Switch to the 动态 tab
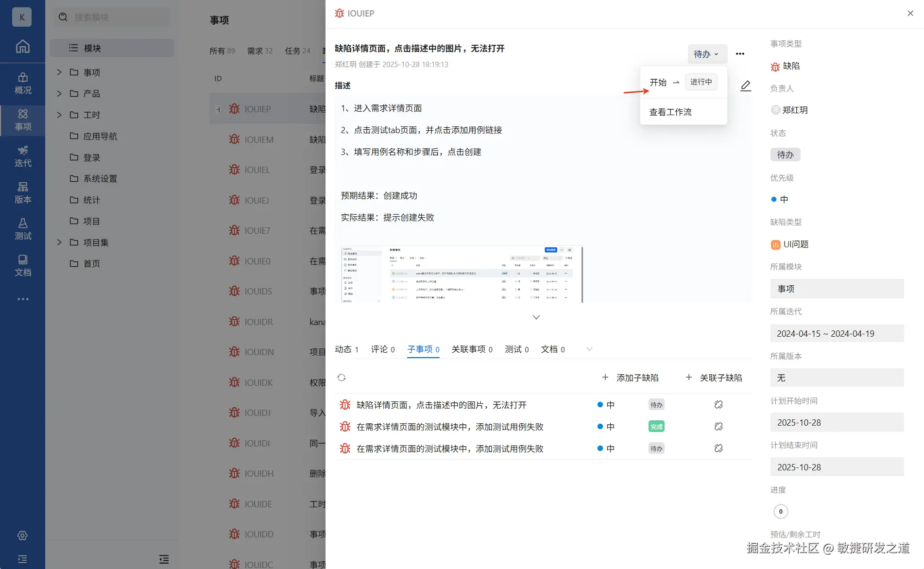Viewport: 924px width, 569px height. click(x=347, y=349)
